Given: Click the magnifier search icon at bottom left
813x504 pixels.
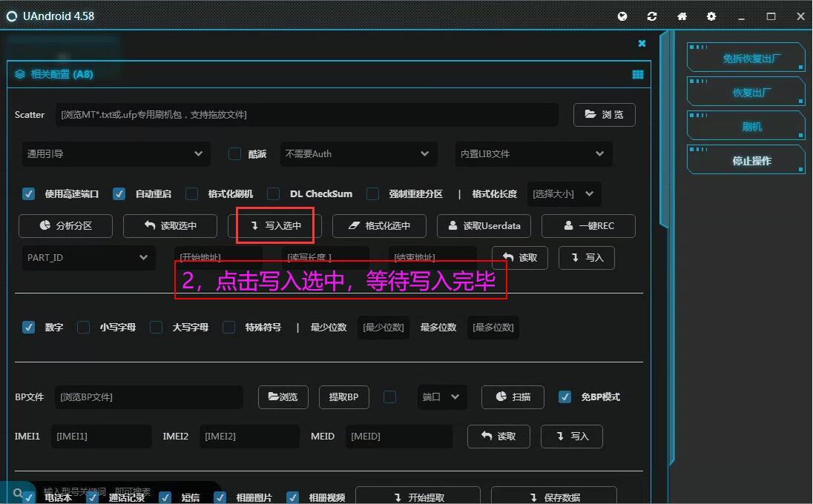Looking at the screenshot, I should [18, 493].
